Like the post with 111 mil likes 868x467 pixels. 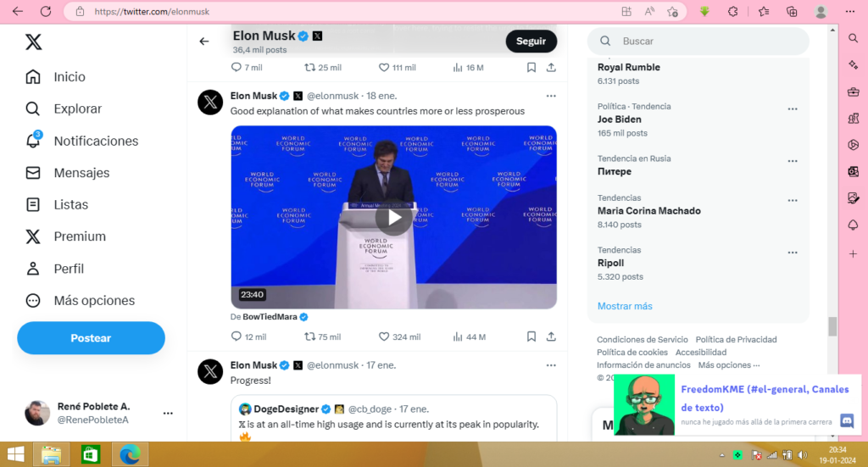(397, 68)
